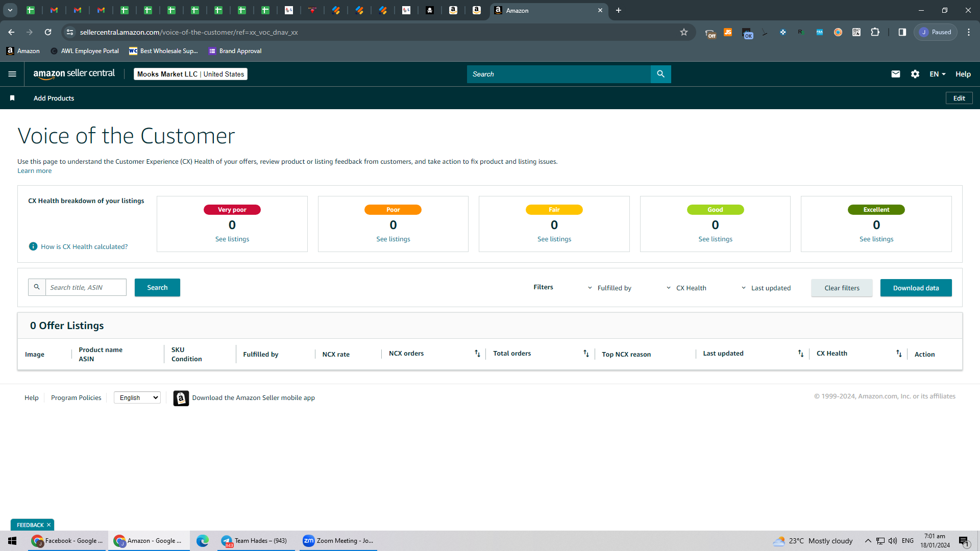Viewport: 980px width, 551px height.
Task: Open the Learn more link
Action: [34, 171]
